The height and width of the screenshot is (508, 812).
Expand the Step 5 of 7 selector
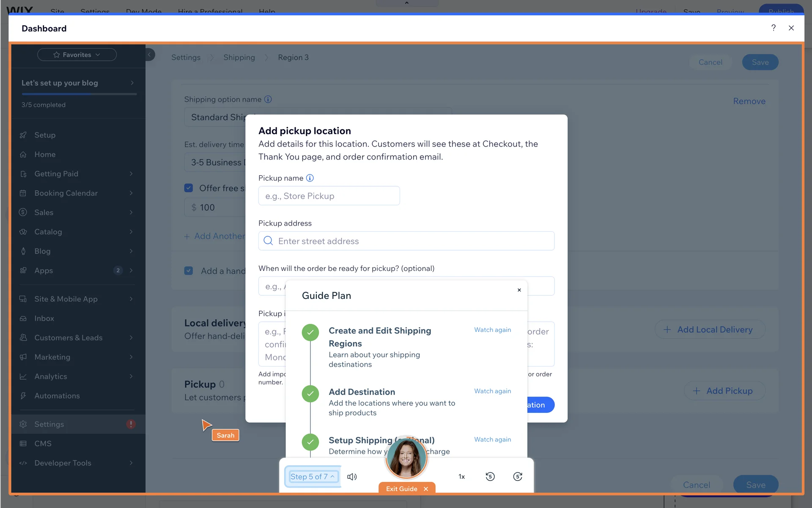pyautogui.click(x=313, y=477)
